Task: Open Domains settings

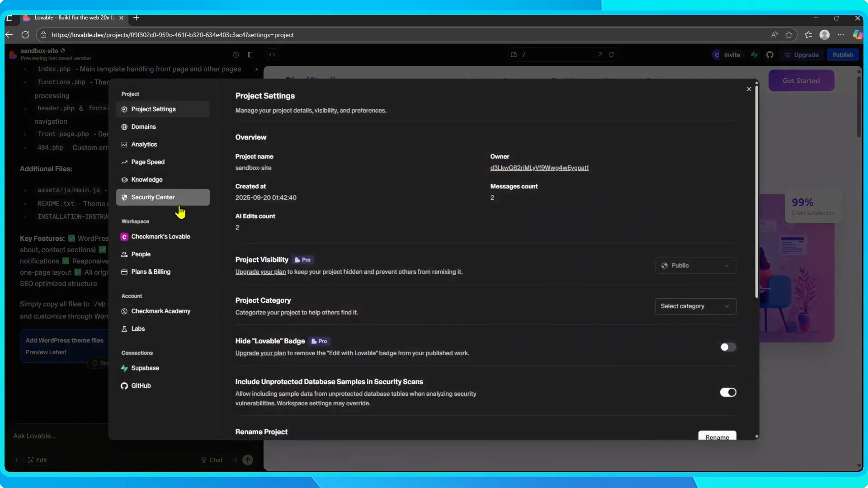Action: coord(163,127)
